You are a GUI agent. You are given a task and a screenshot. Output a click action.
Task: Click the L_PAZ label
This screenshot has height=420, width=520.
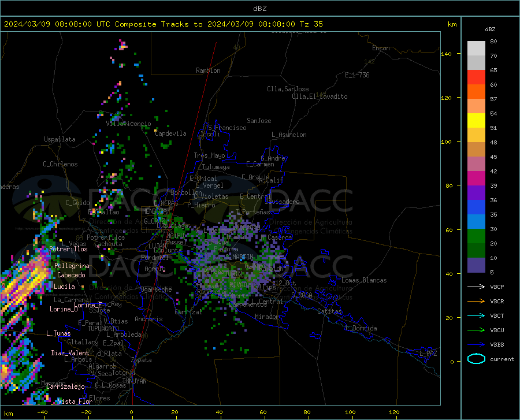(x=428, y=354)
